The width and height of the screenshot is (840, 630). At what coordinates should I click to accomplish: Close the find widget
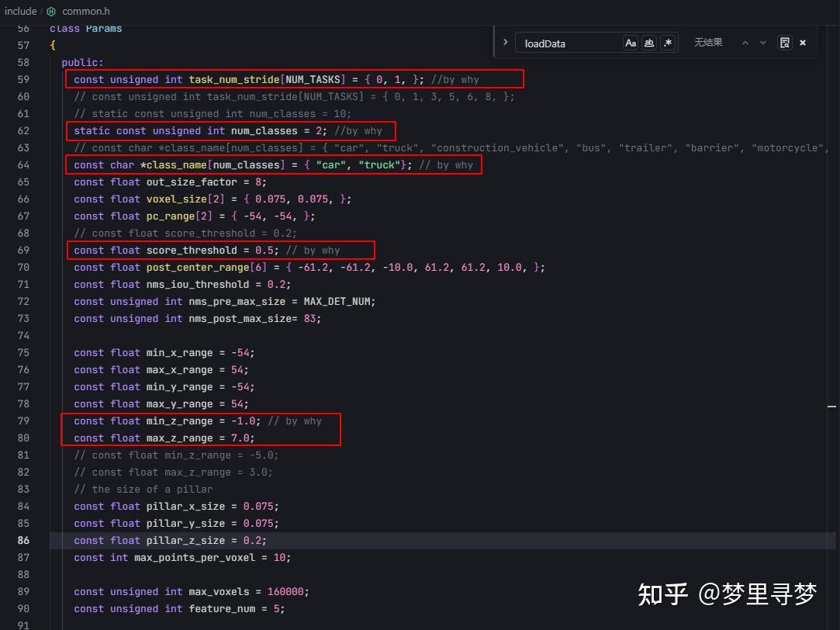(x=803, y=43)
